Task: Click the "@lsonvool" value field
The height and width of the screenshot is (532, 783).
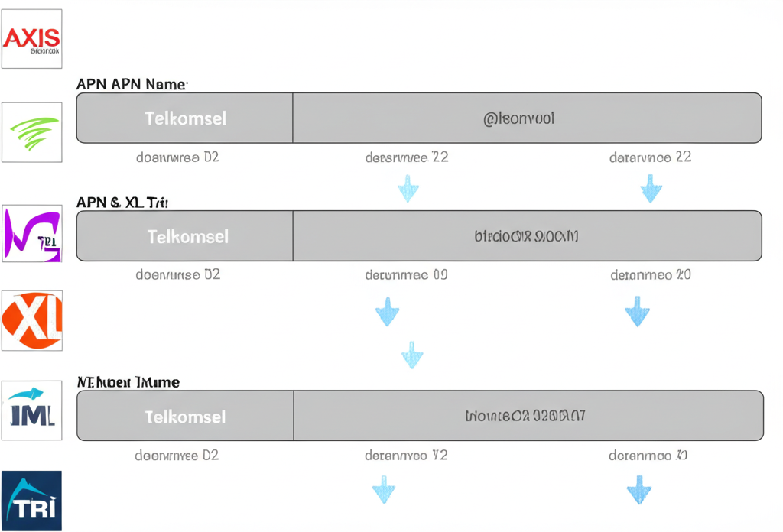Action: click(x=526, y=118)
